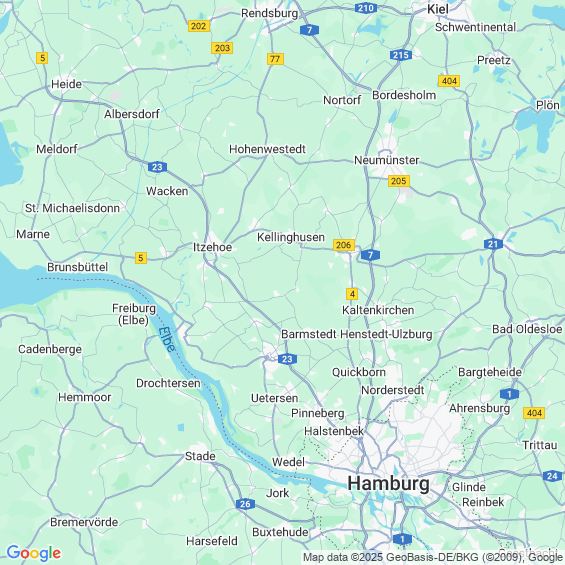This screenshot has height=565, width=565.
Task: Click the Stade town label
Action: click(200, 456)
